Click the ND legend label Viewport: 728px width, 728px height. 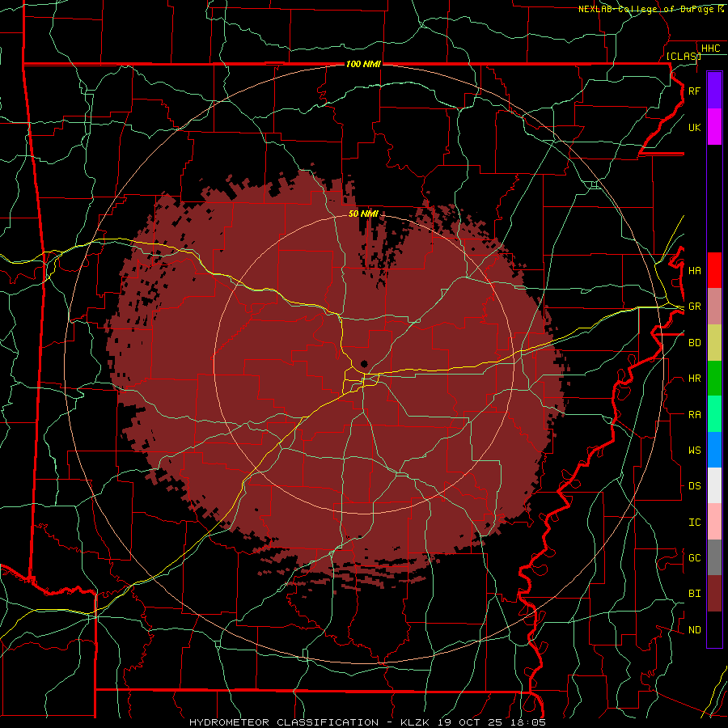[694, 629]
